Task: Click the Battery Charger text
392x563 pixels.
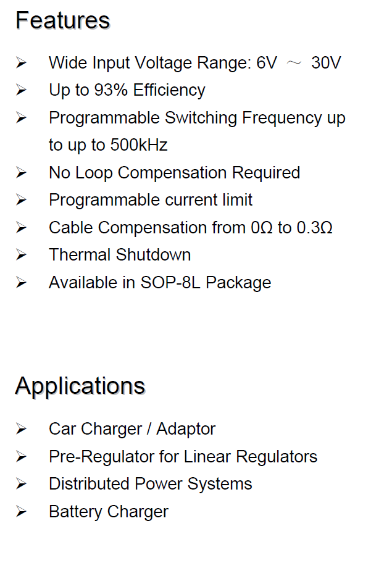Action: click(108, 512)
